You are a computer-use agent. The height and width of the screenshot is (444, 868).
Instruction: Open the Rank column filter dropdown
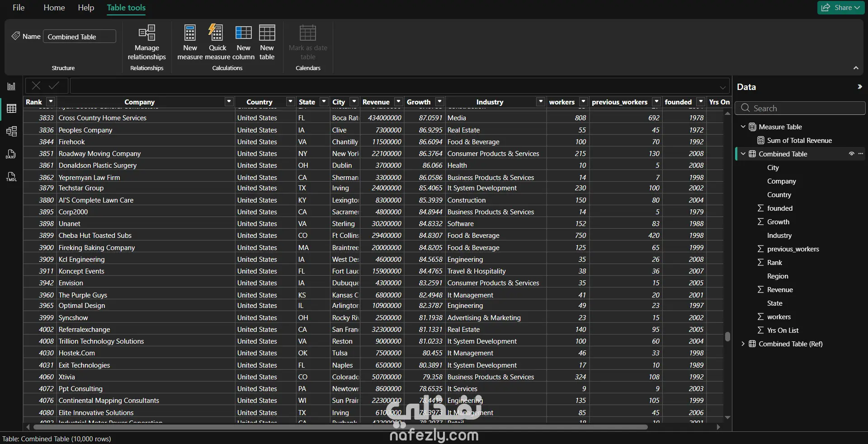point(51,102)
